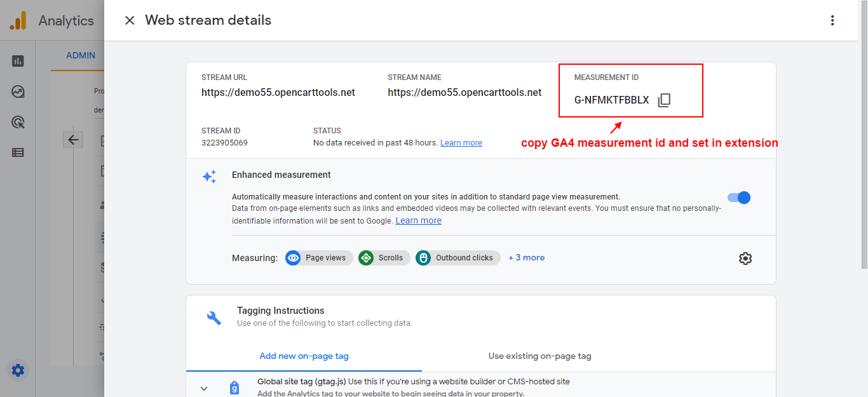The width and height of the screenshot is (868, 397).
Task: Open the three-dot more options menu
Action: 832,20
